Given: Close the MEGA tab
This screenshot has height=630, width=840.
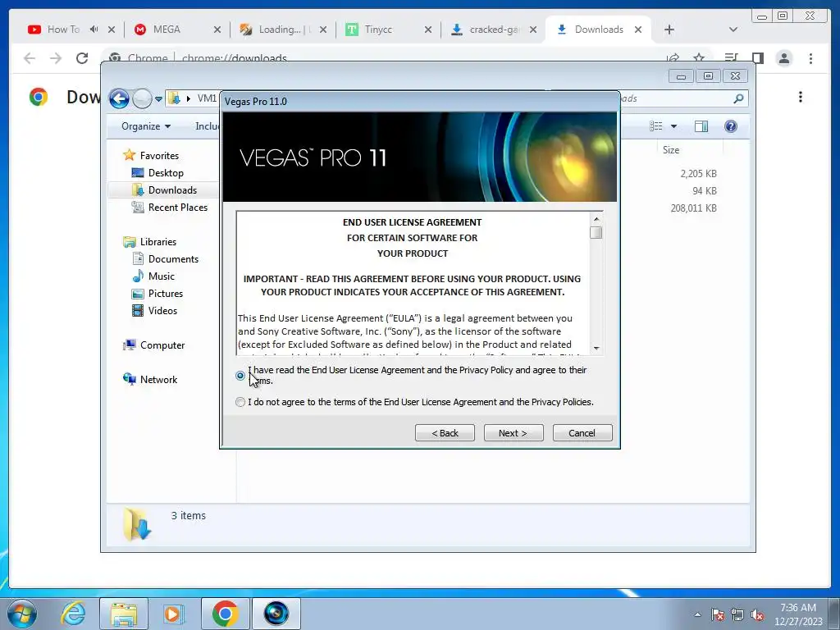Looking at the screenshot, I should 217,30.
